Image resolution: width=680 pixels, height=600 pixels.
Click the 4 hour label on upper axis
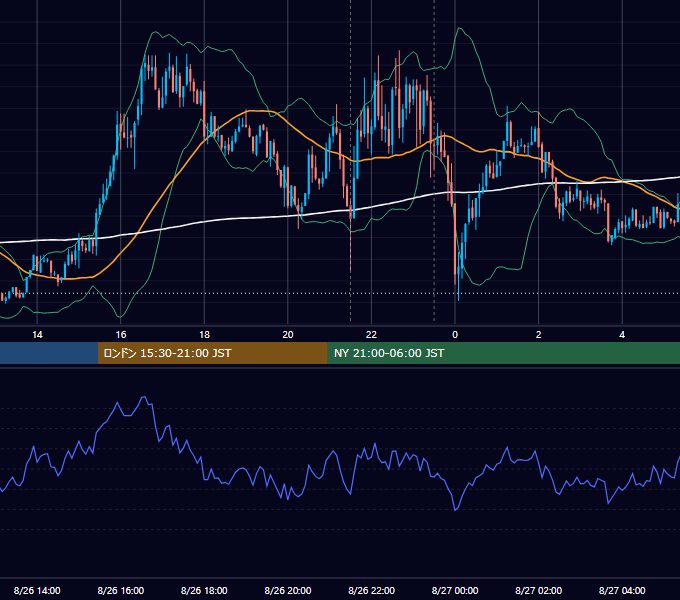tap(622, 335)
